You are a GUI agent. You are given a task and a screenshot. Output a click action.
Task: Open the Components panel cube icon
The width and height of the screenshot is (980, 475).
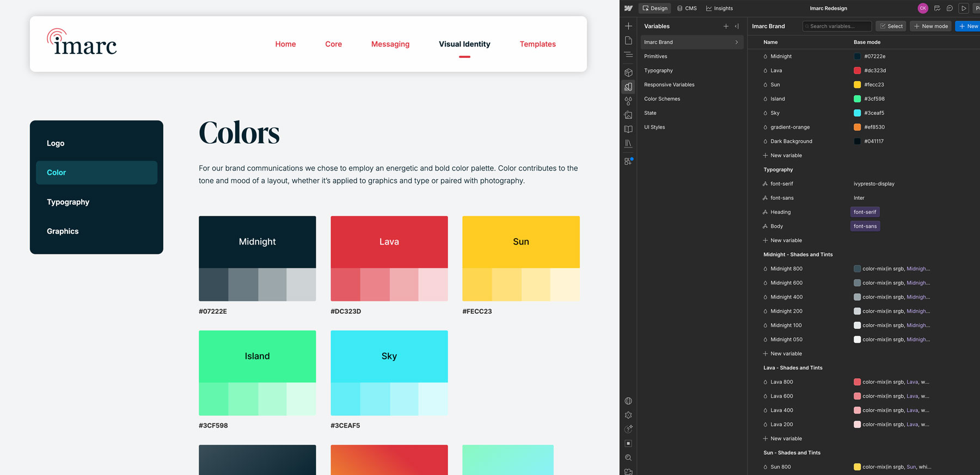pyautogui.click(x=628, y=72)
